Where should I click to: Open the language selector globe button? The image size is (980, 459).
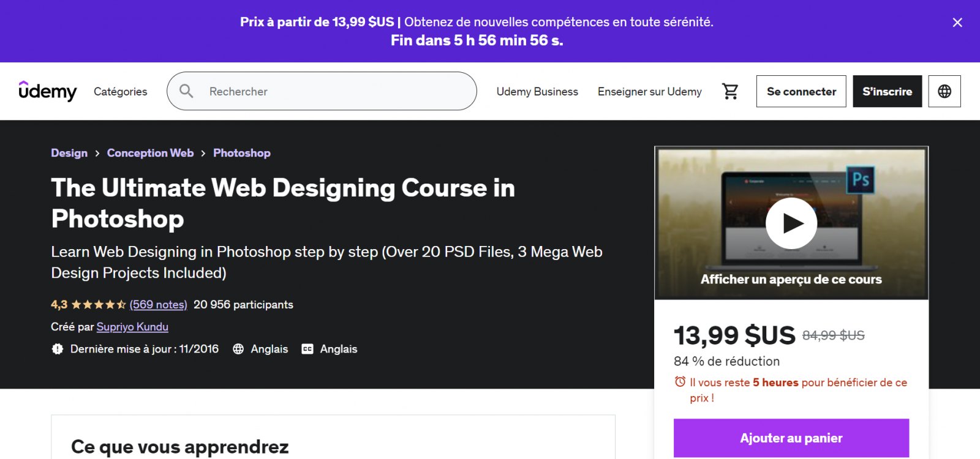point(944,91)
